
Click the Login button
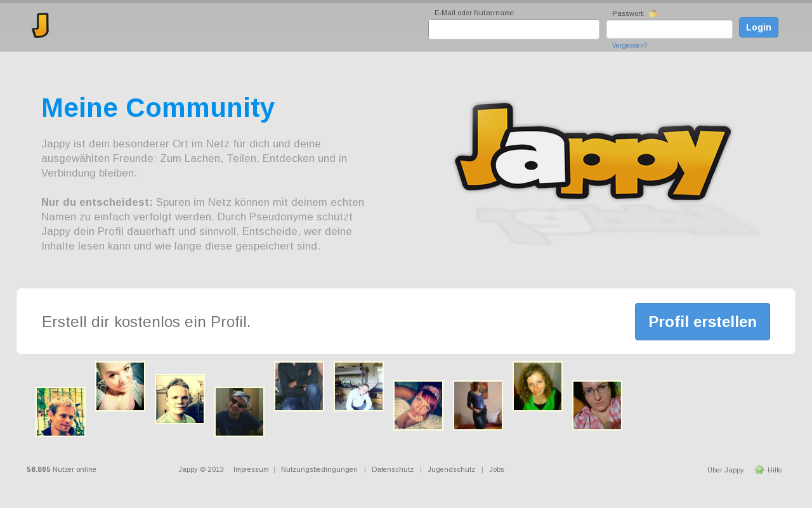[x=759, y=27]
